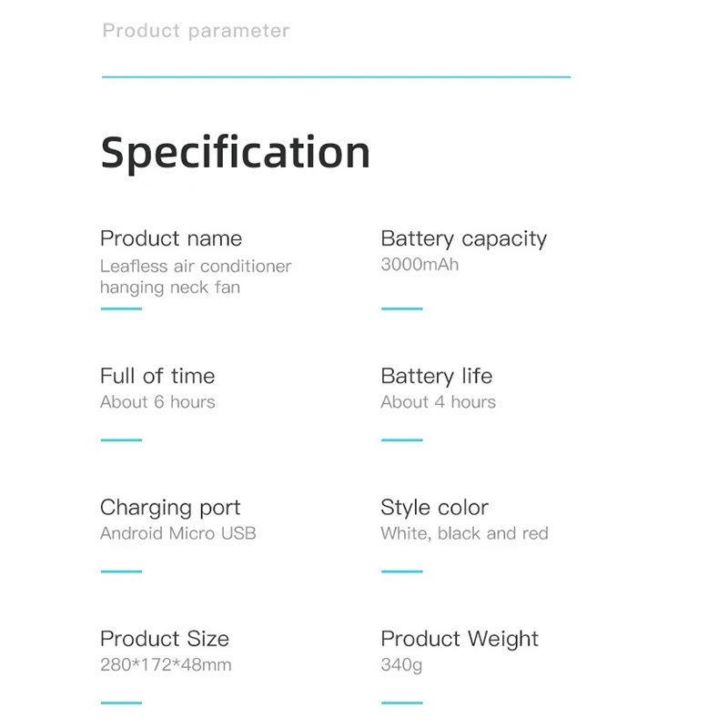Viewport: 728px width, 728px height.
Task: Select the "340g" weight value
Action: click(401, 665)
